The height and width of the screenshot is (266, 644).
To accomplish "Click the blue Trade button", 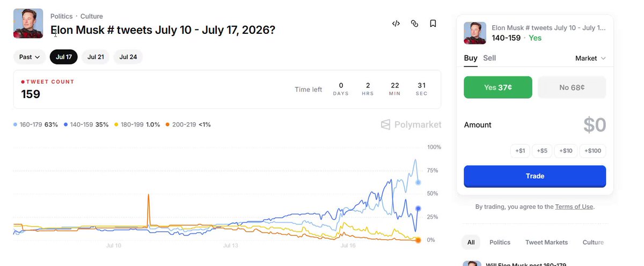I will coord(535,176).
